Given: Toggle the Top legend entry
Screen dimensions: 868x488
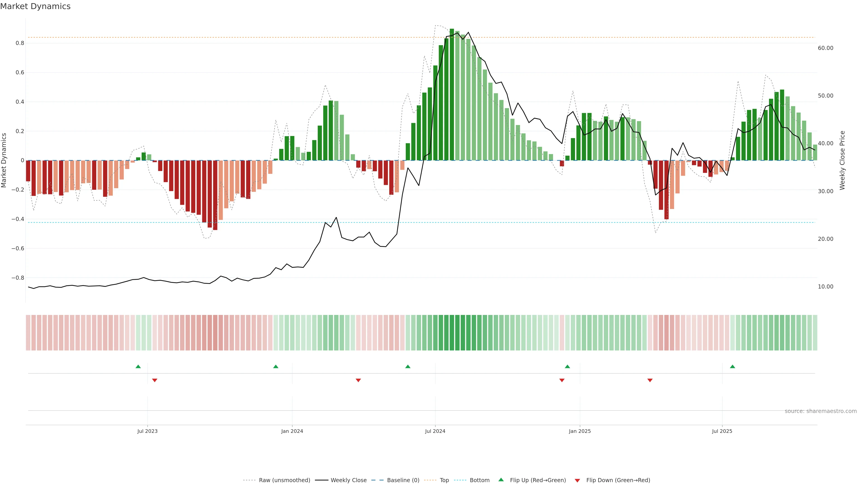Looking at the screenshot, I should point(444,480).
